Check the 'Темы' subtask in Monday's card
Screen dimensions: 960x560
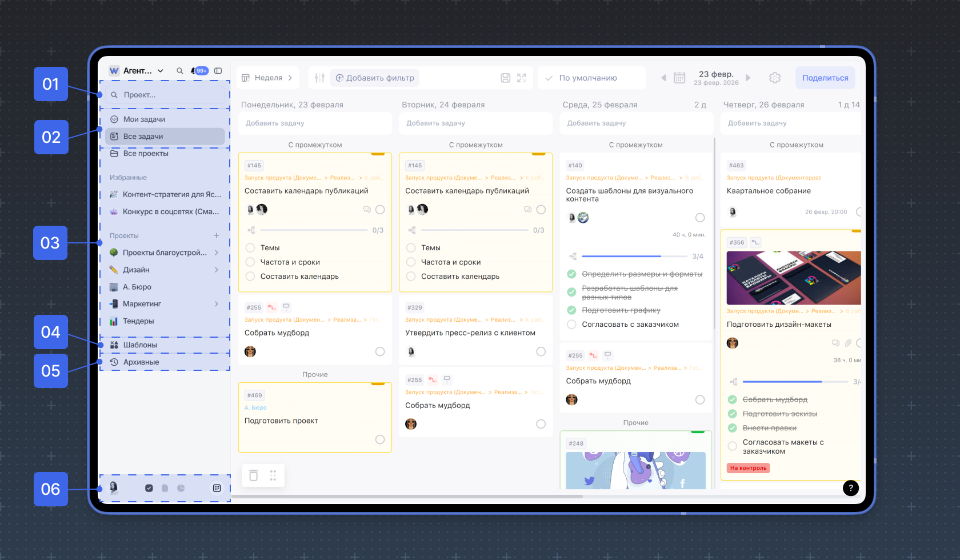[250, 248]
